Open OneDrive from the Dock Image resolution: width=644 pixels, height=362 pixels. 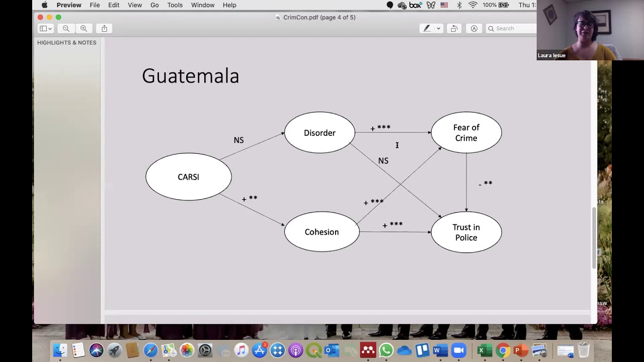click(404, 350)
